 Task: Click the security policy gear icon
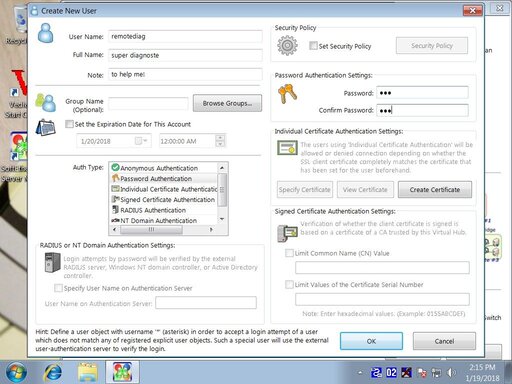click(287, 46)
